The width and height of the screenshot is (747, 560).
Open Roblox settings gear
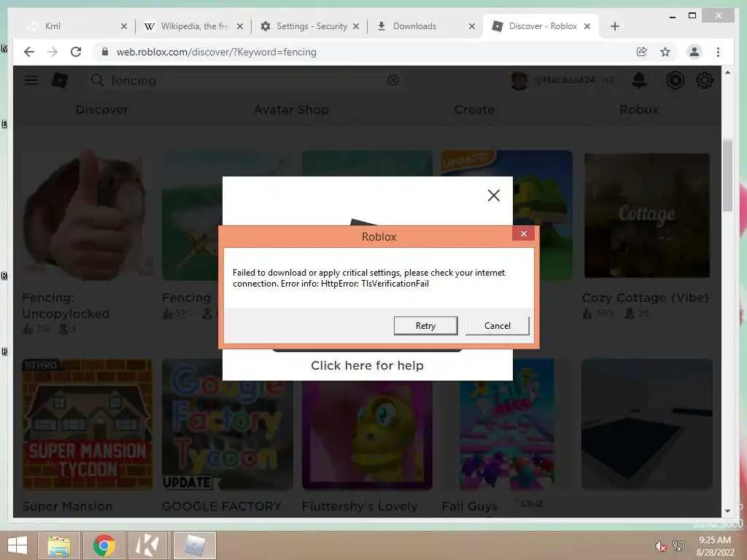coord(705,80)
